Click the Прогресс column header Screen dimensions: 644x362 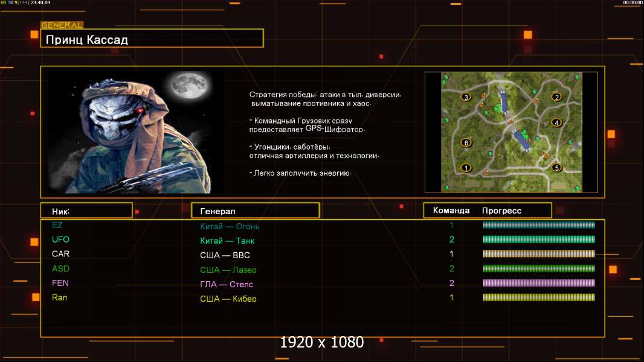pyautogui.click(x=501, y=211)
